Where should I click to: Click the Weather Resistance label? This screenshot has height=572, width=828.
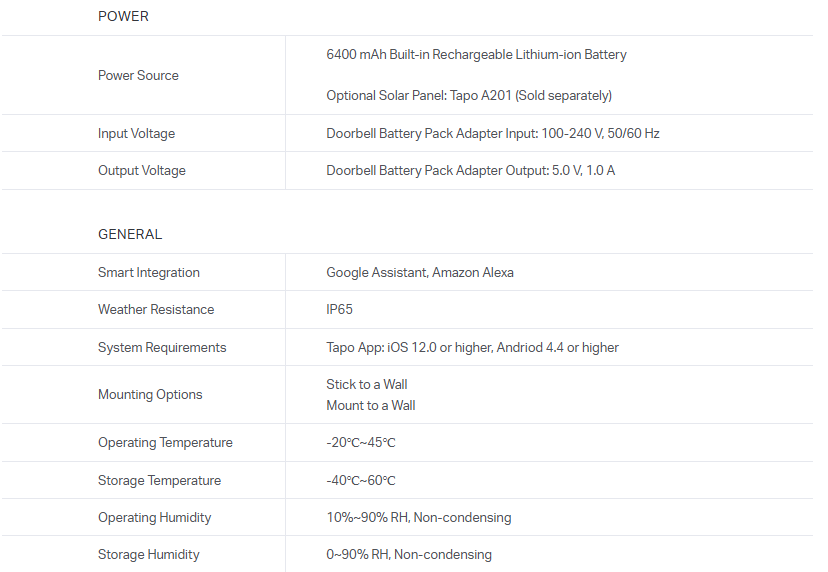(155, 309)
